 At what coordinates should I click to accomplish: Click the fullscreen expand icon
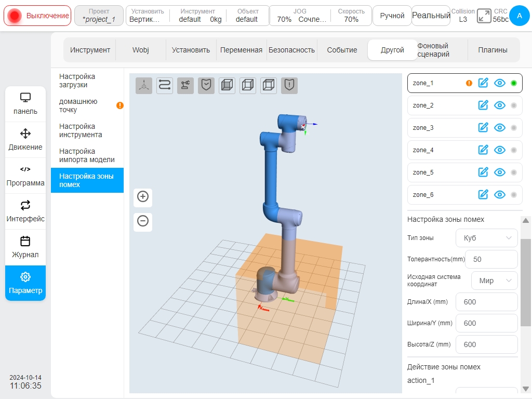[x=484, y=16]
